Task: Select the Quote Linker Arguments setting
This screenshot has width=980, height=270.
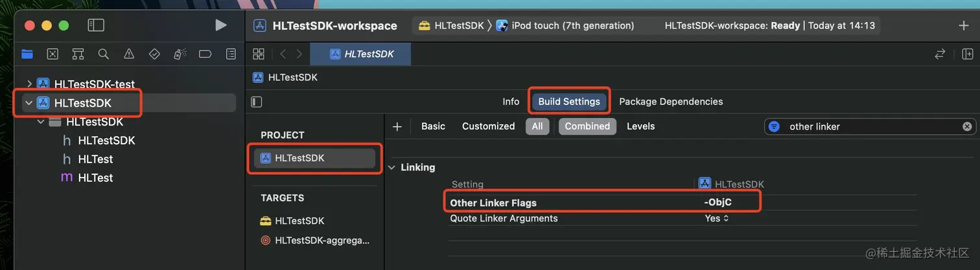Action: click(504, 218)
